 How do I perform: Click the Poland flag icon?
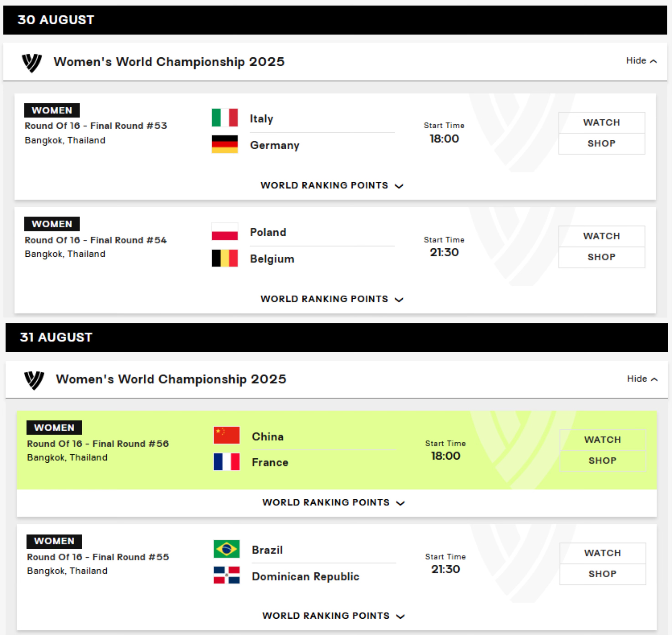(225, 232)
